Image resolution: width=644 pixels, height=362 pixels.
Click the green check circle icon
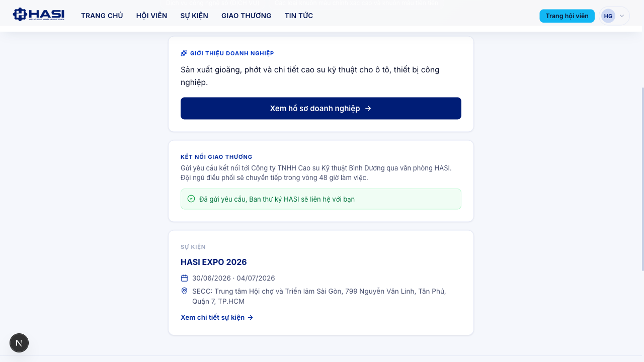pos(191,199)
